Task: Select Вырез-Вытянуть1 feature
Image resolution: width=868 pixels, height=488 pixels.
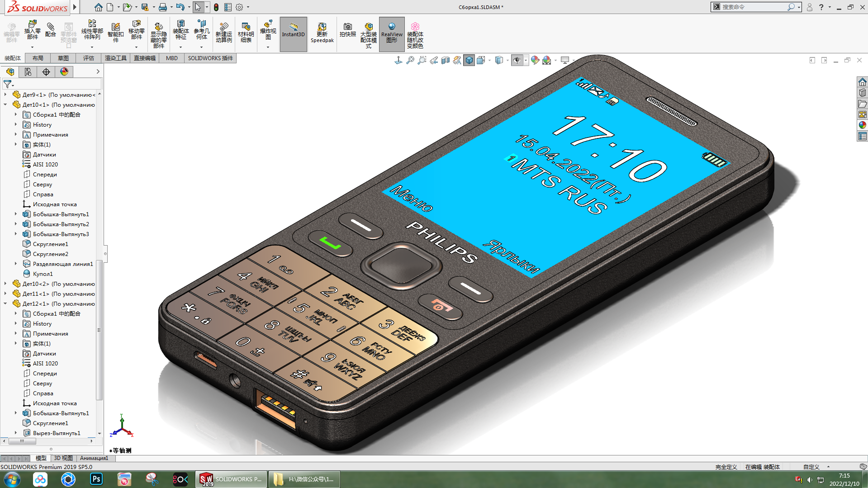Action: pyautogui.click(x=52, y=433)
